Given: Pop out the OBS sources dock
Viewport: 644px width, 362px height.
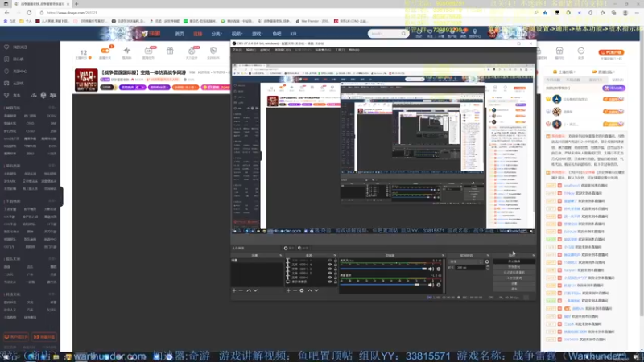Looking at the screenshot, I should [335, 255].
